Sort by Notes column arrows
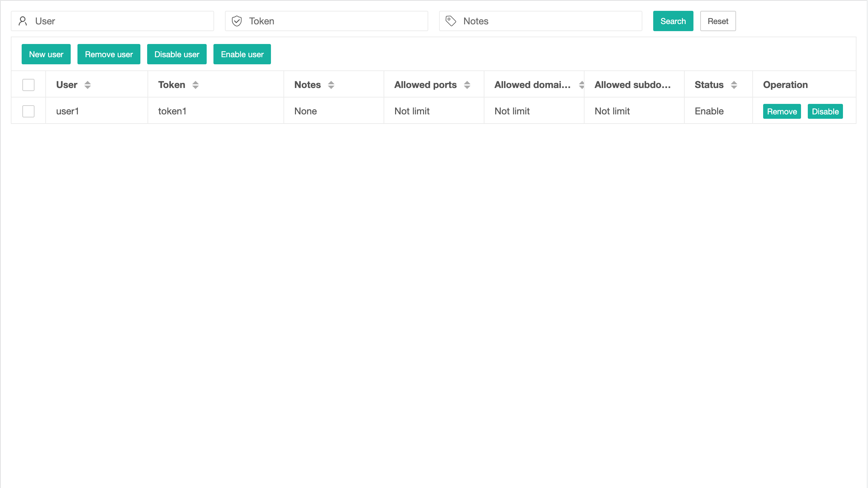 point(331,85)
